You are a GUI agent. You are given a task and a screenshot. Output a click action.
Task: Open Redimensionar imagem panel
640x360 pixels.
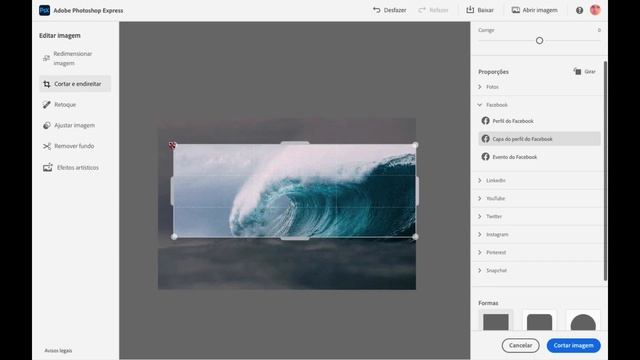pos(75,58)
